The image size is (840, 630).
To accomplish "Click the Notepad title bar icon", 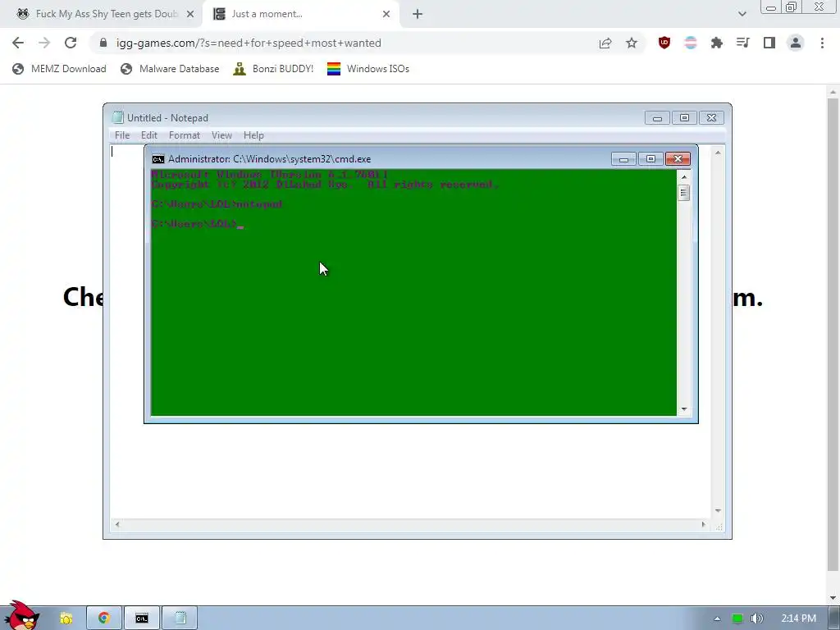I will [118, 117].
